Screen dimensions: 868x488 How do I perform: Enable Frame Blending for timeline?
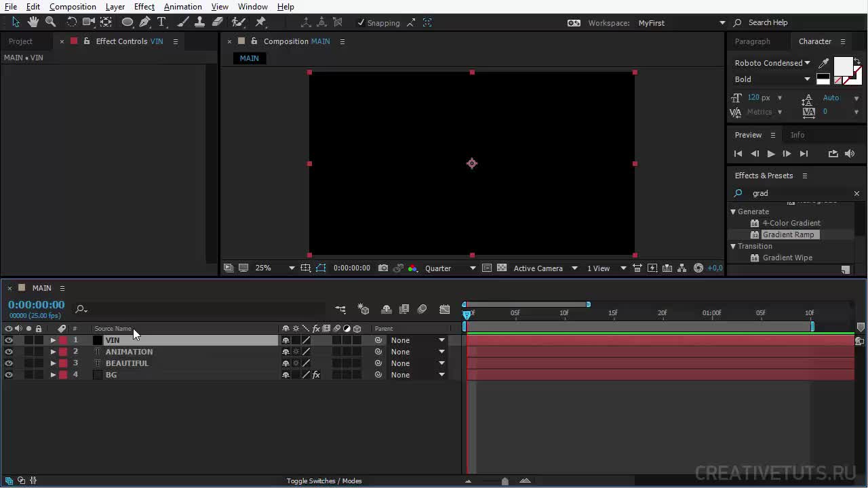404,309
